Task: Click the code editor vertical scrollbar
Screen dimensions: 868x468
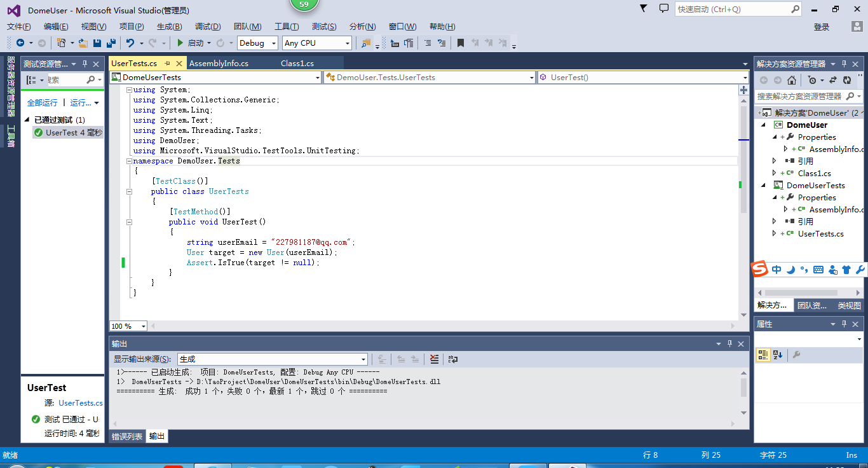Action: (x=743, y=159)
